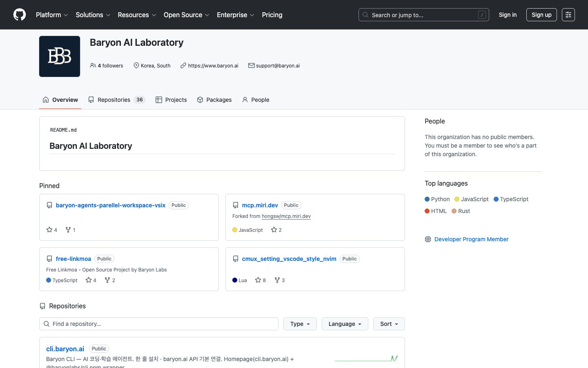Viewport: 588px width, 368px height.
Task: Open https://www.baryon.ai website link
Action: 213,65
